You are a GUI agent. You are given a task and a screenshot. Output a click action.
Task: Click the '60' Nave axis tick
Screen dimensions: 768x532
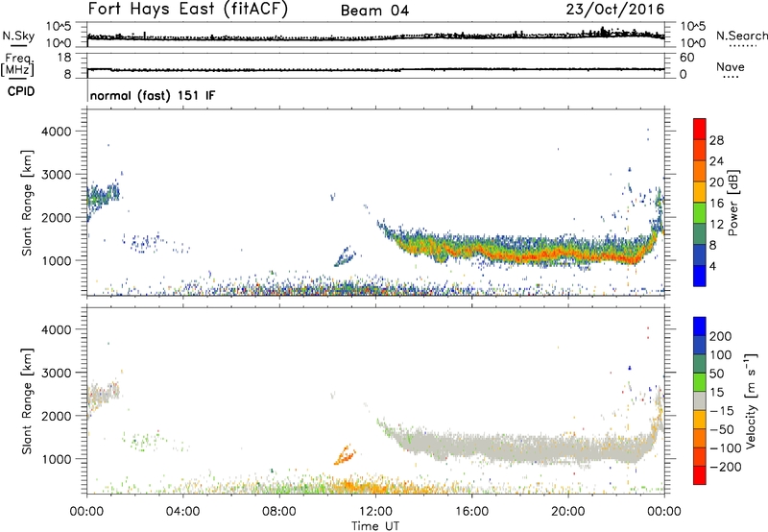tap(687, 58)
